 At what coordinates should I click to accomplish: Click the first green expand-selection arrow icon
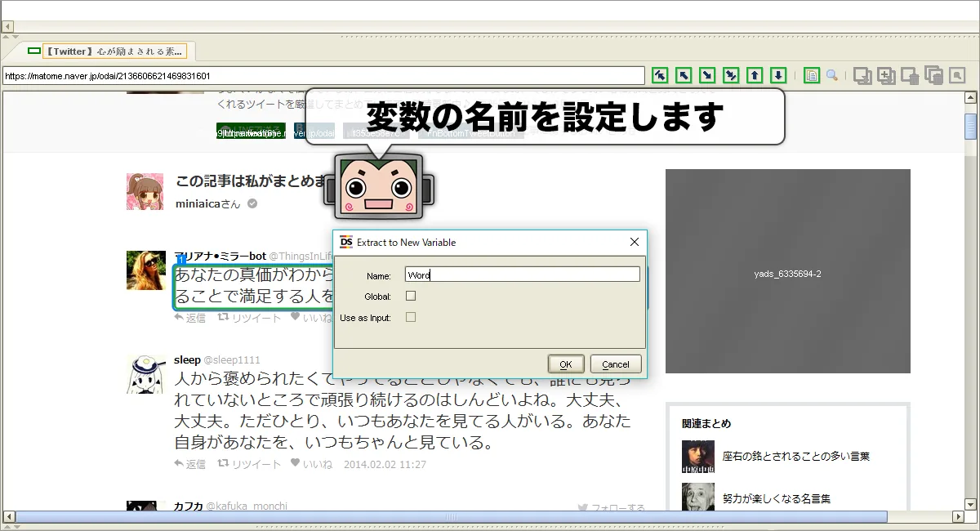(x=660, y=75)
